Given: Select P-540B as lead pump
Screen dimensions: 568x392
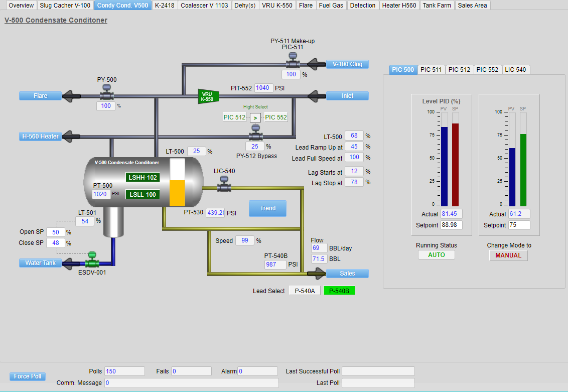Looking at the screenshot, I should [x=339, y=291].
